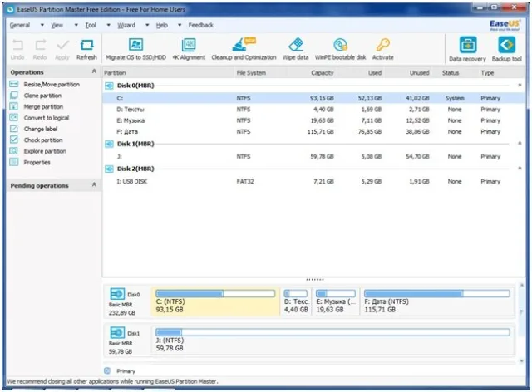The image size is (532, 392).
Task: Open the Tool menu
Action: pyautogui.click(x=91, y=25)
